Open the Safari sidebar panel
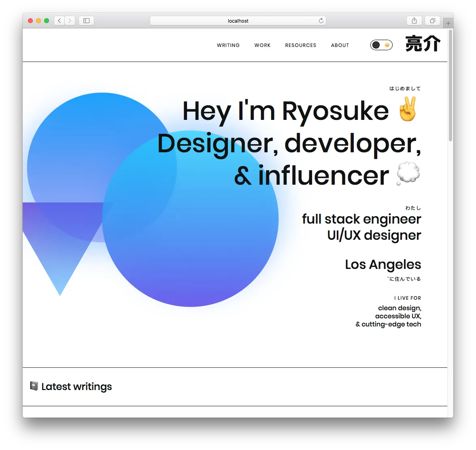This screenshot has width=476, height=450. [86, 21]
